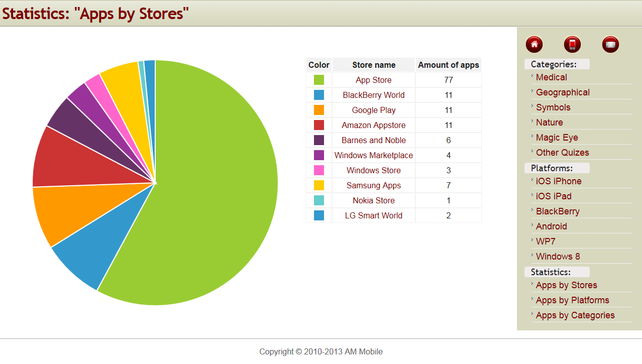The height and width of the screenshot is (364, 642).
Task: Click the BlackBerry World blue swatch
Action: coord(319,95)
